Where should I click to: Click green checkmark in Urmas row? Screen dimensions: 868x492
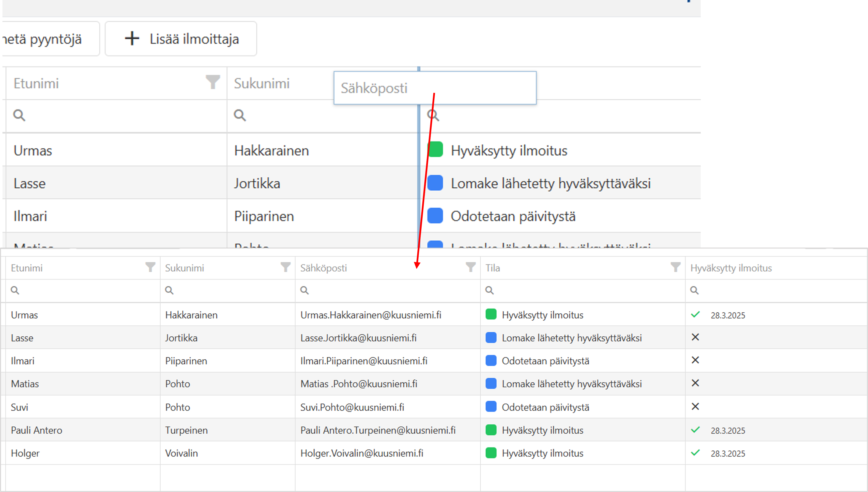pyautogui.click(x=695, y=315)
